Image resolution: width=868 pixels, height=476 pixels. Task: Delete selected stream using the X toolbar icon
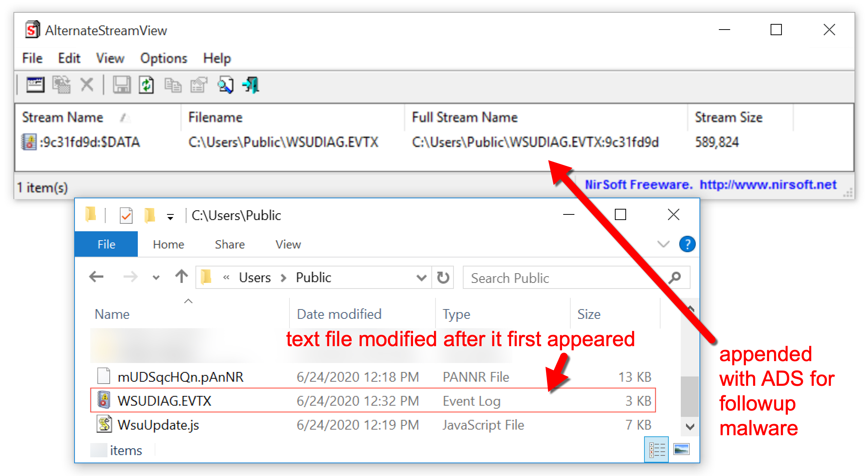(x=87, y=85)
